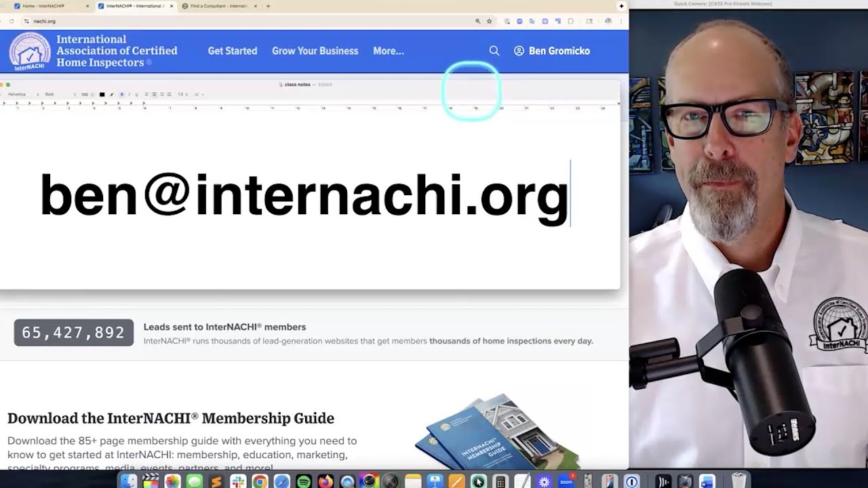The image size is (868, 488).
Task: Bookmark this page with the star icon
Action: [489, 21]
